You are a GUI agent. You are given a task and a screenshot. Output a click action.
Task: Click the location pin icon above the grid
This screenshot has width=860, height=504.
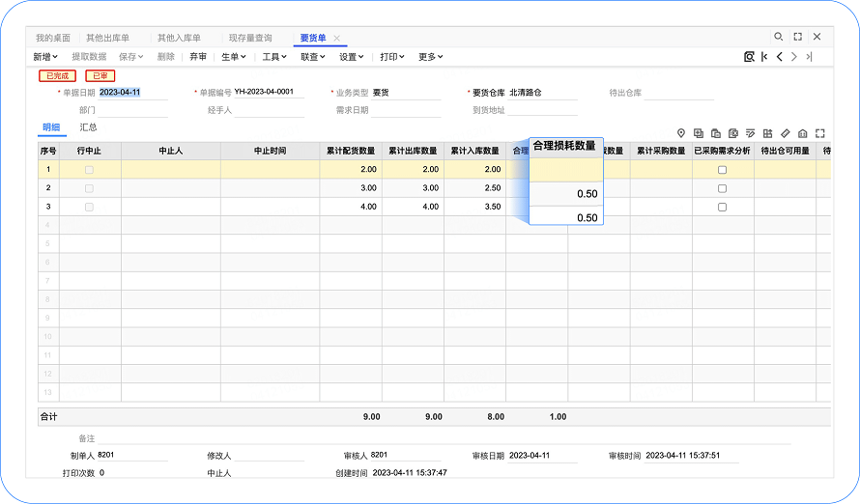click(x=680, y=133)
